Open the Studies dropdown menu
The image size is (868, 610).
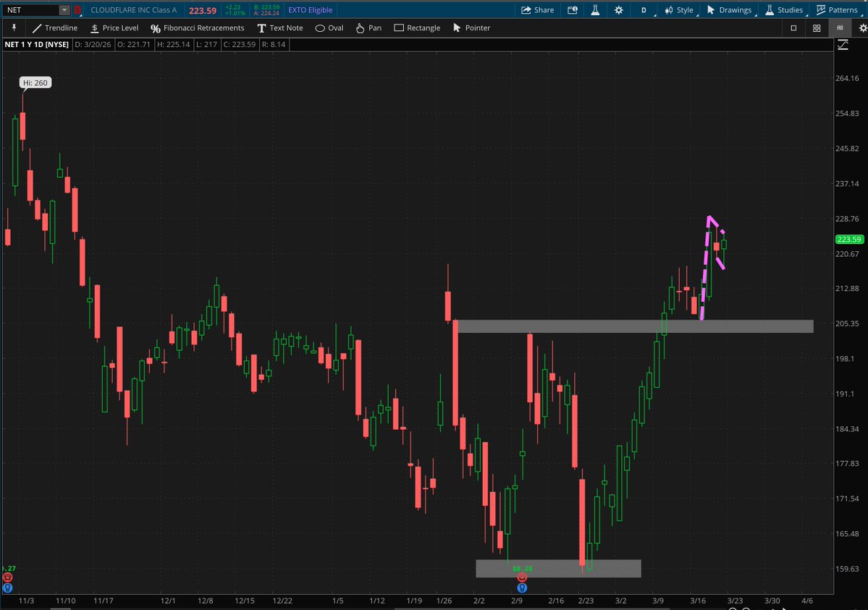[x=784, y=10]
